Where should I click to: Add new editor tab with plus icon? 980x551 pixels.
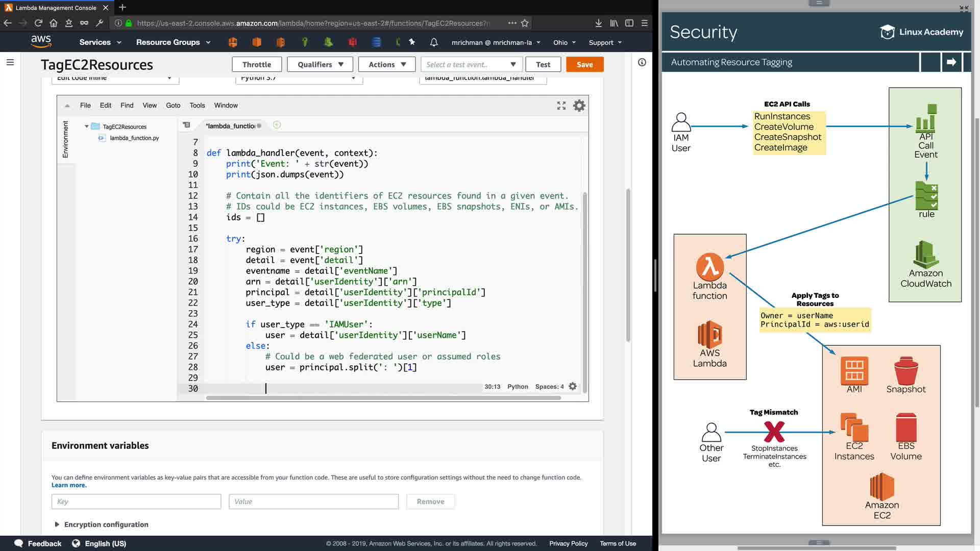[x=277, y=125]
